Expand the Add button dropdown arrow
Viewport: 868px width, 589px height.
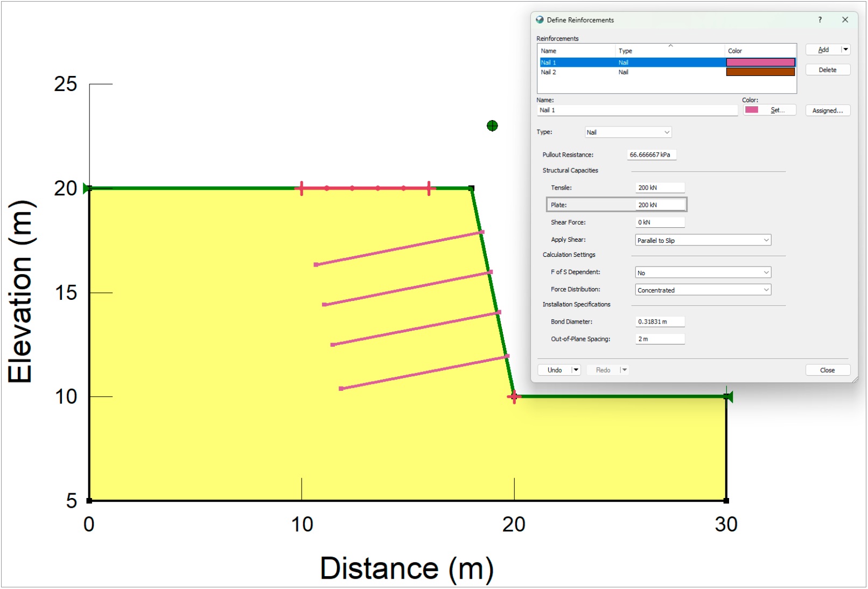point(845,49)
